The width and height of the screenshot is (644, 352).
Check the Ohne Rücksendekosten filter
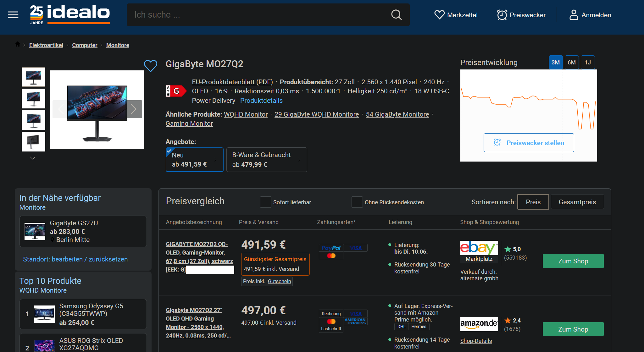point(357,202)
